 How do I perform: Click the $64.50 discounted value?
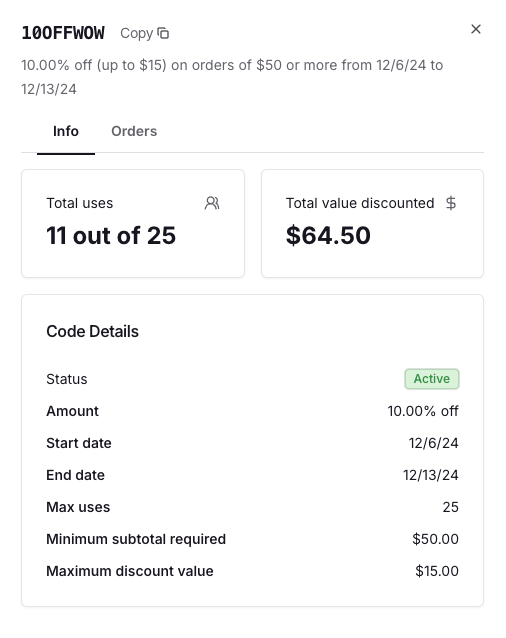point(328,236)
